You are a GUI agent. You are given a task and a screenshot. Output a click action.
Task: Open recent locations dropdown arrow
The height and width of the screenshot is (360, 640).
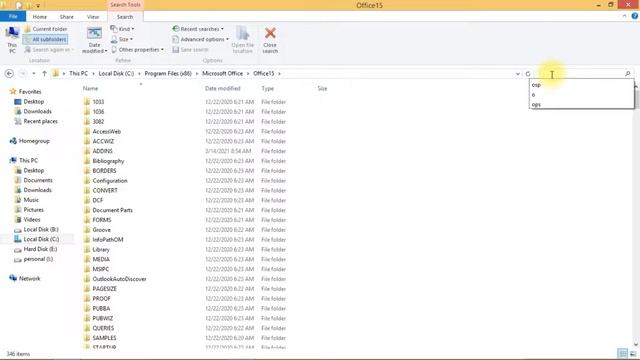click(x=34, y=73)
